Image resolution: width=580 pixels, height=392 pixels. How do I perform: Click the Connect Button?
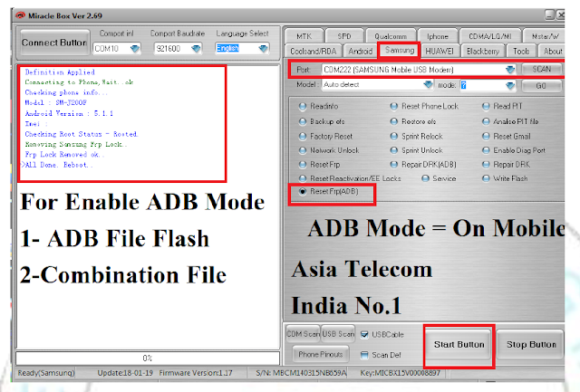click(54, 43)
